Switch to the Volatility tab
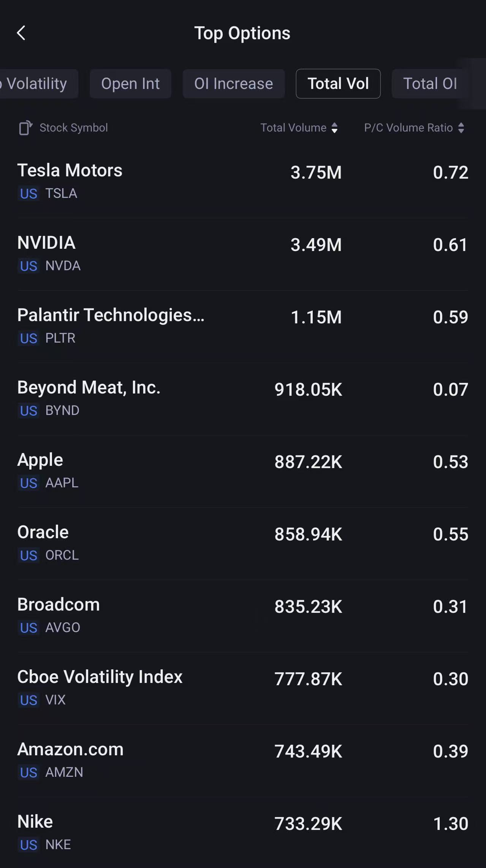 [36, 84]
